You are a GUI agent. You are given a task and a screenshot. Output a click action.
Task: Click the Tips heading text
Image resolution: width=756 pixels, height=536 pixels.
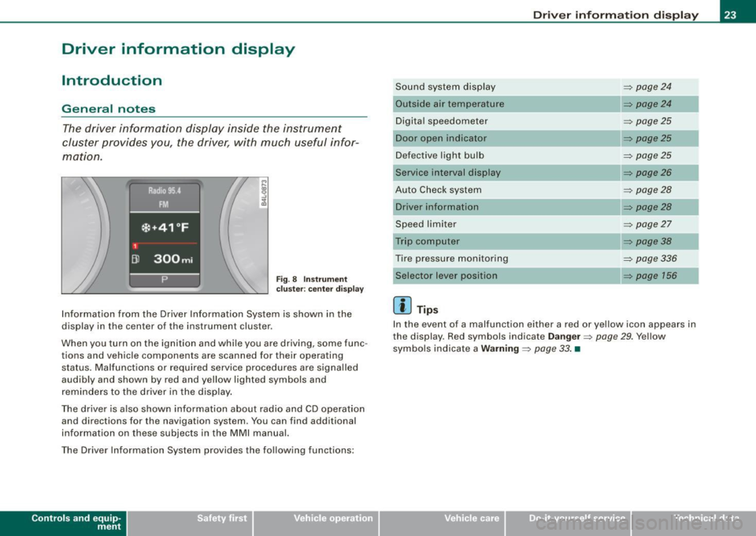pyautogui.click(x=427, y=310)
